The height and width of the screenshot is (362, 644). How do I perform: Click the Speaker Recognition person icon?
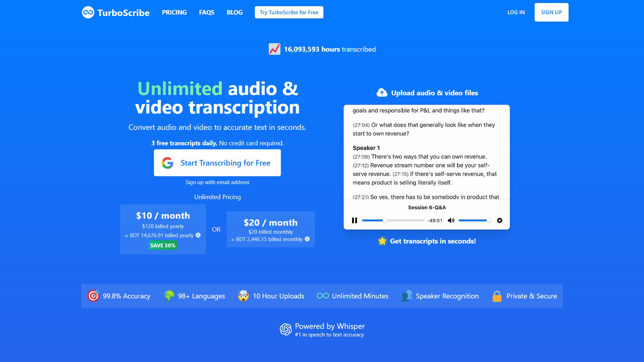pyautogui.click(x=407, y=296)
